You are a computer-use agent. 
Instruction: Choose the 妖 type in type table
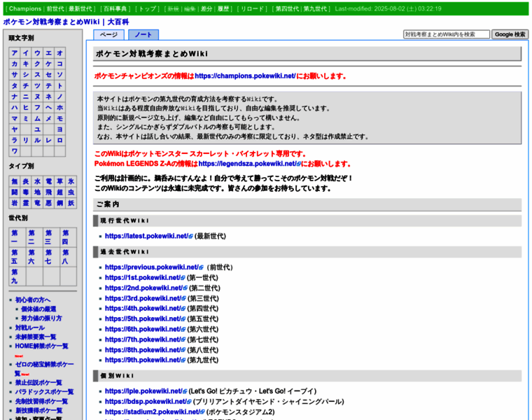(71, 203)
